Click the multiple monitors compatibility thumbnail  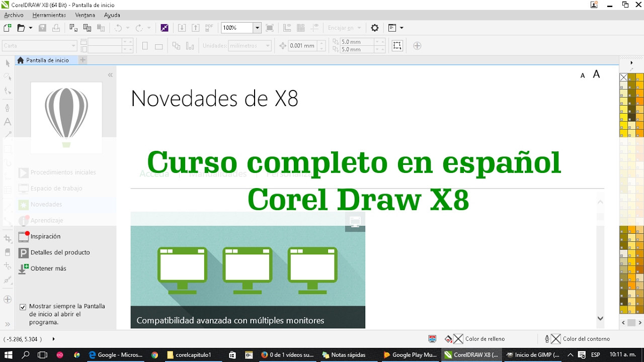pos(248,270)
